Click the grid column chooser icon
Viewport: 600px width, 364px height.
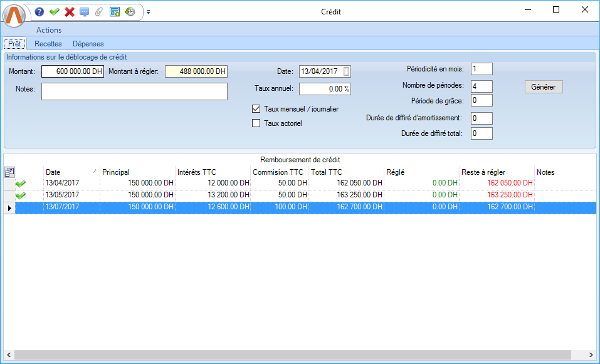pyautogui.click(x=9, y=172)
